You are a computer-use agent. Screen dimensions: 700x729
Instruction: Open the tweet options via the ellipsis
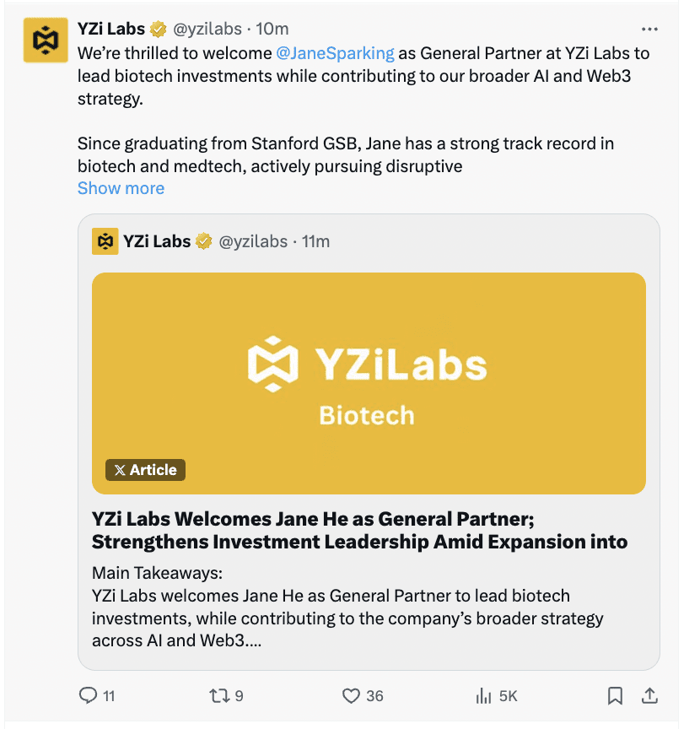tap(649, 28)
